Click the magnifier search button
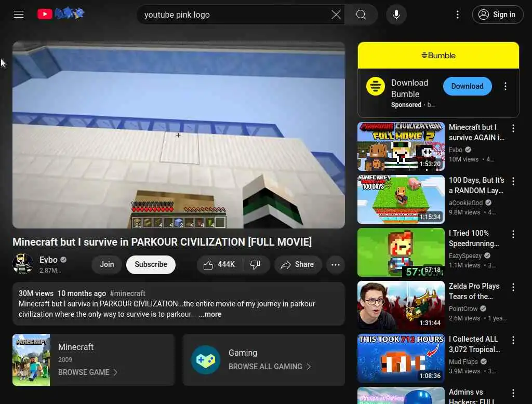Image resolution: width=532 pixels, height=404 pixels. 361,15
